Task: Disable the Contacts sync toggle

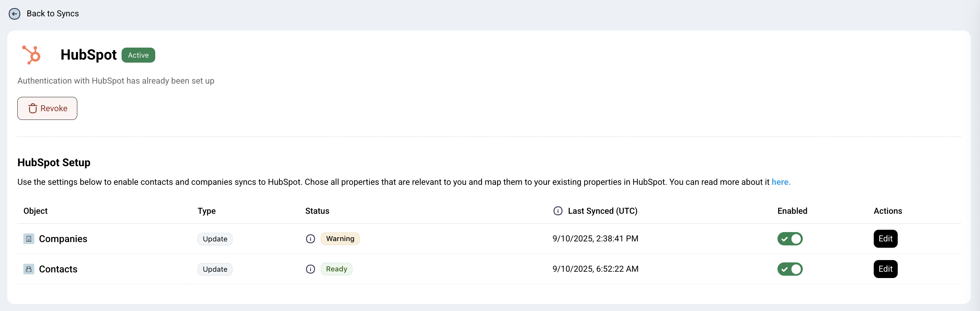Action: point(790,269)
